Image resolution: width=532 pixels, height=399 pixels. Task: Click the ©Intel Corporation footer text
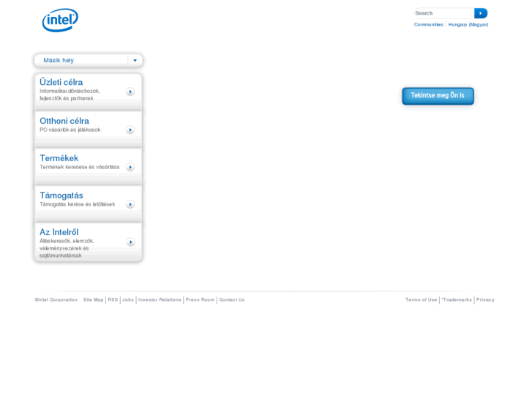point(56,300)
